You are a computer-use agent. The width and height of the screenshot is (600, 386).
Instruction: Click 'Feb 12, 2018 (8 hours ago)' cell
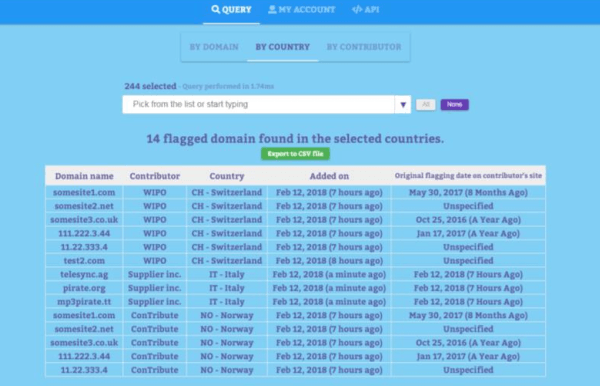pyautogui.click(x=329, y=261)
